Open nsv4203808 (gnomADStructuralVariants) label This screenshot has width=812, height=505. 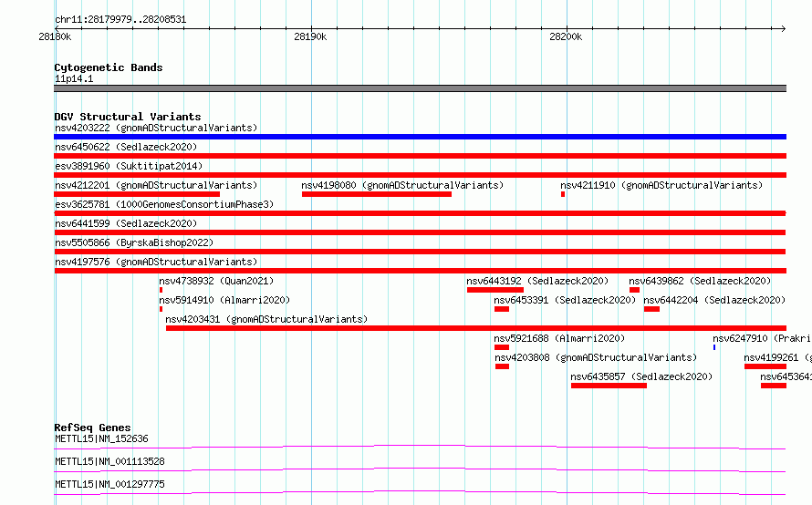click(596, 357)
